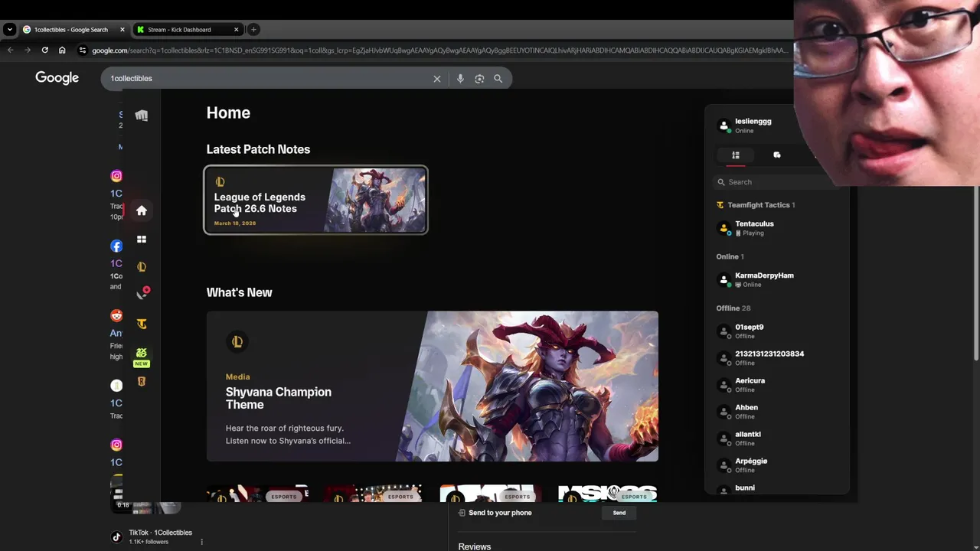Click the Google search magnifier icon
The image size is (980, 551).
tap(498, 79)
